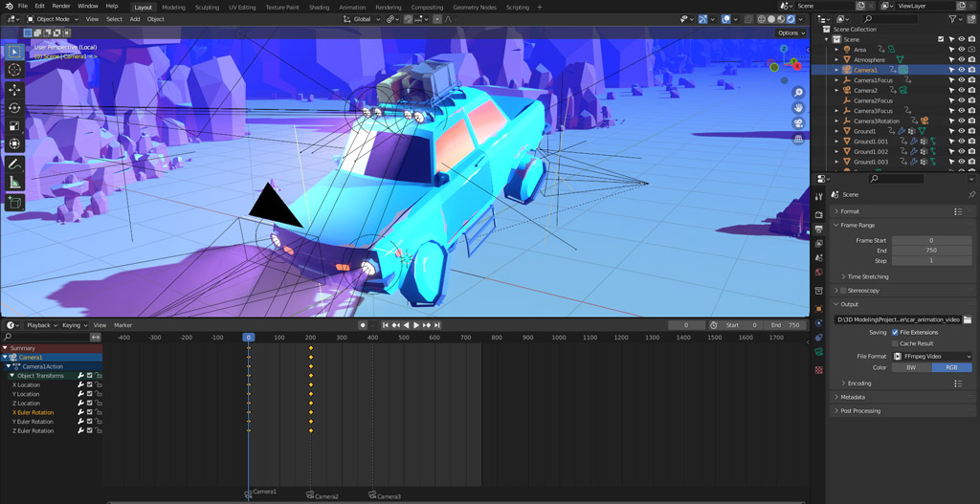The height and width of the screenshot is (504, 980).
Task: Click the current frame marker in the timeline
Action: [248, 338]
